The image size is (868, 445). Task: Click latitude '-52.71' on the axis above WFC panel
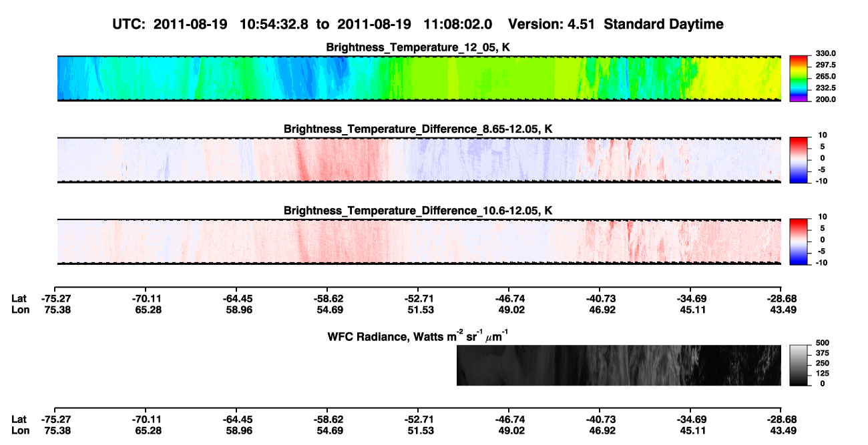tap(419, 298)
